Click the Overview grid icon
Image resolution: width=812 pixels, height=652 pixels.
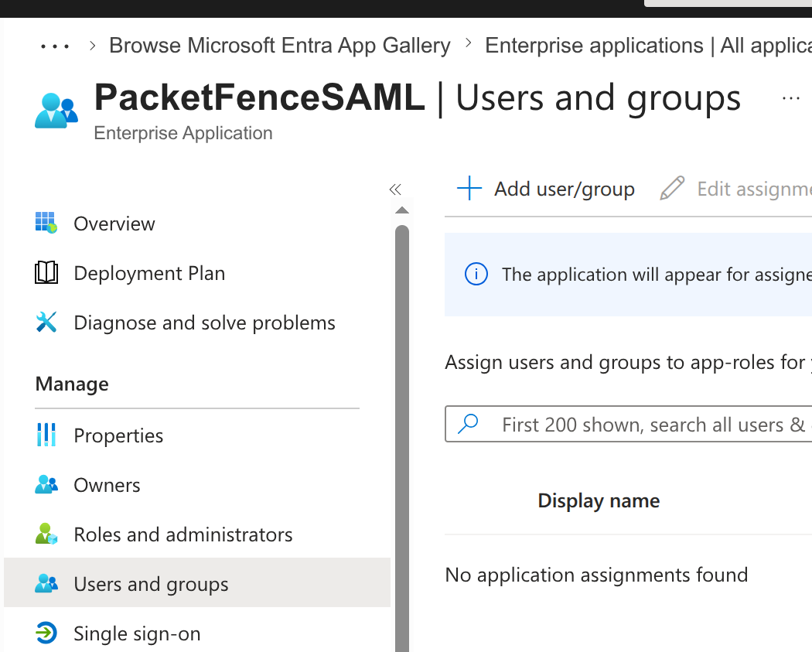(x=46, y=223)
